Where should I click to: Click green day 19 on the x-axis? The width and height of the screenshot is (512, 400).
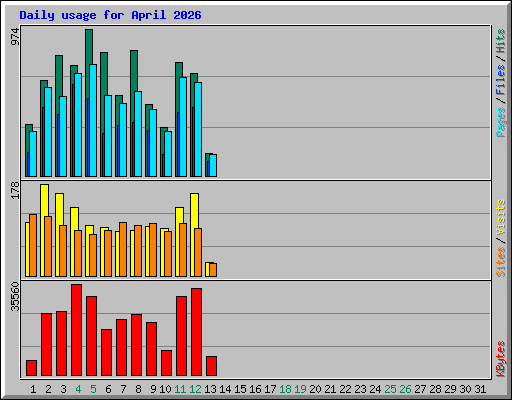coord(300,389)
